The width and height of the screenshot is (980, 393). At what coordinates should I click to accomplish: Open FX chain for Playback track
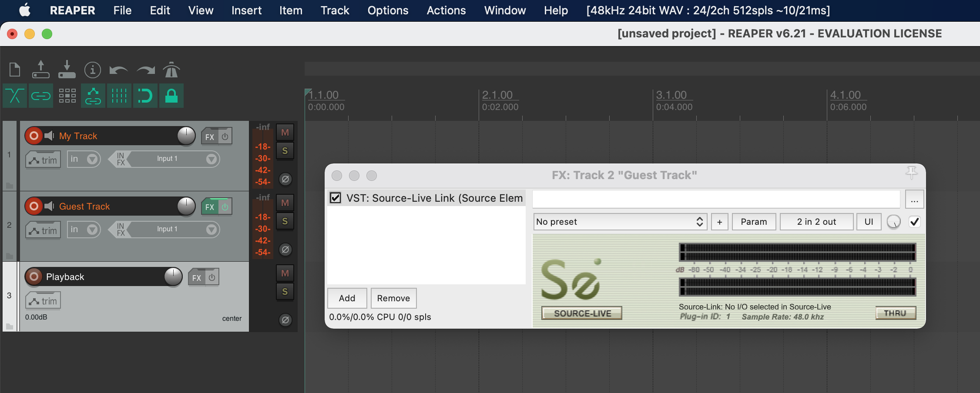click(x=197, y=277)
